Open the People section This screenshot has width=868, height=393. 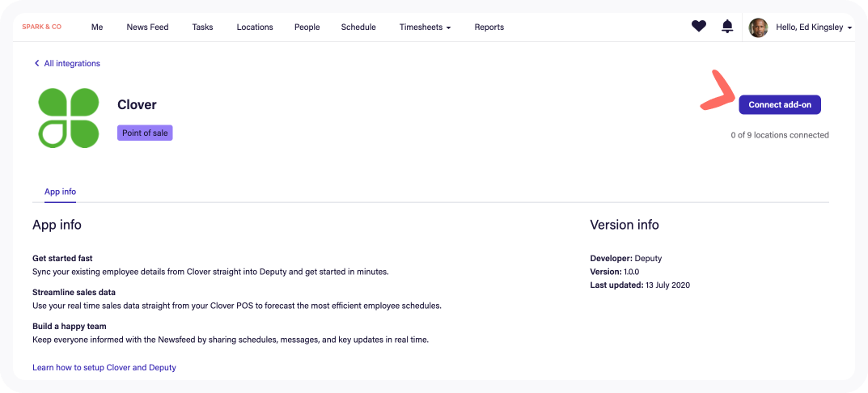tap(307, 27)
